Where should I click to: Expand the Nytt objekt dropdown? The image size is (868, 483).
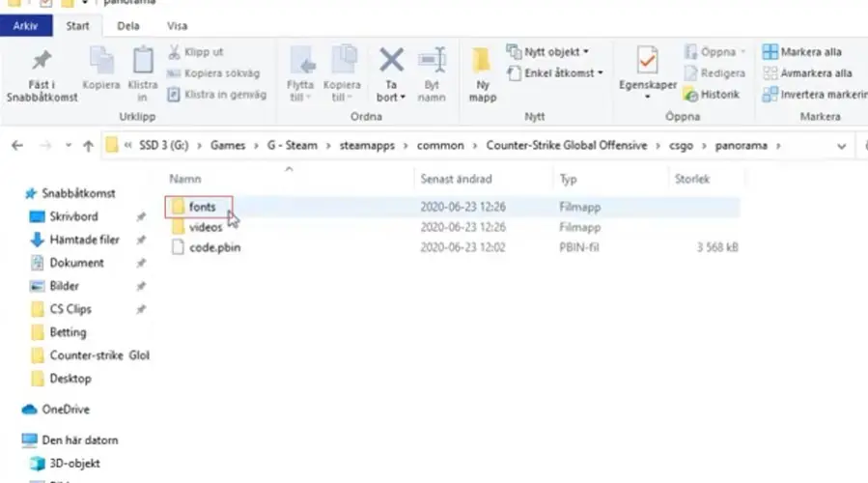click(549, 52)
